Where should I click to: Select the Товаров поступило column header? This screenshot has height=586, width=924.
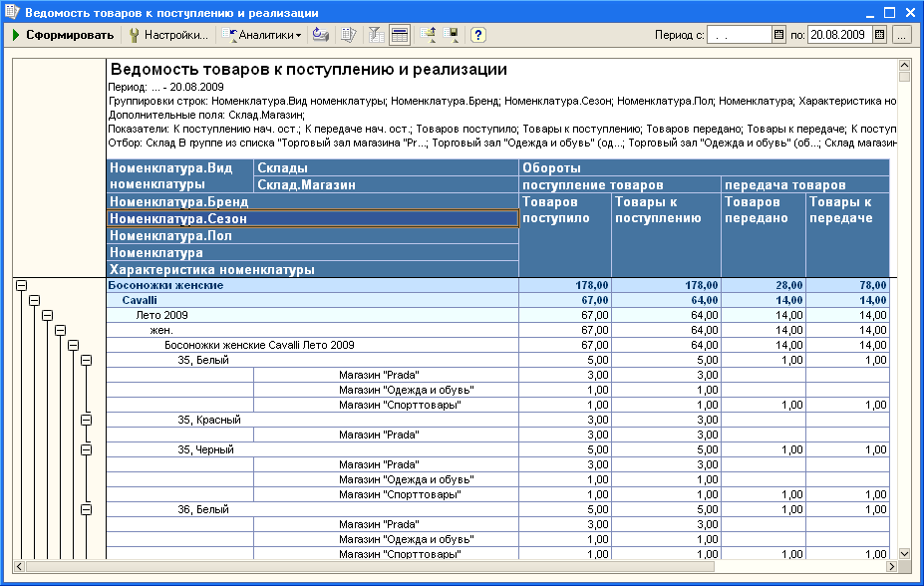click(x=566, y=235)
